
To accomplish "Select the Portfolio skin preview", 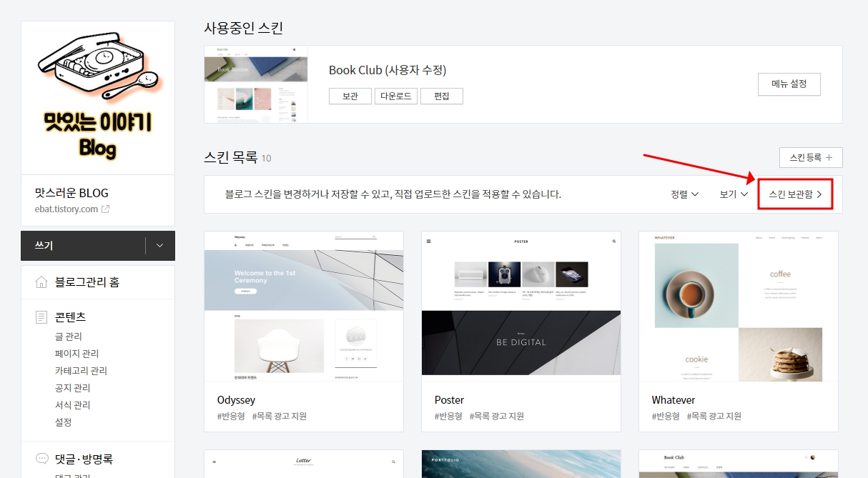I will 521,464.
